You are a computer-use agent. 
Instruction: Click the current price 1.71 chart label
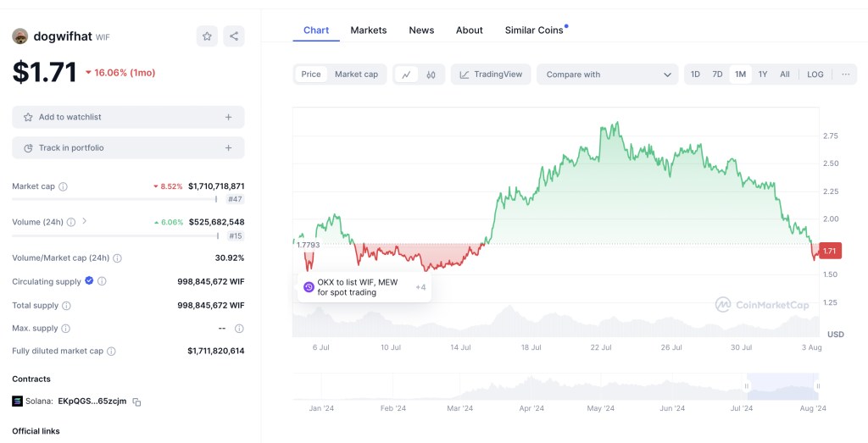point(829,251)
